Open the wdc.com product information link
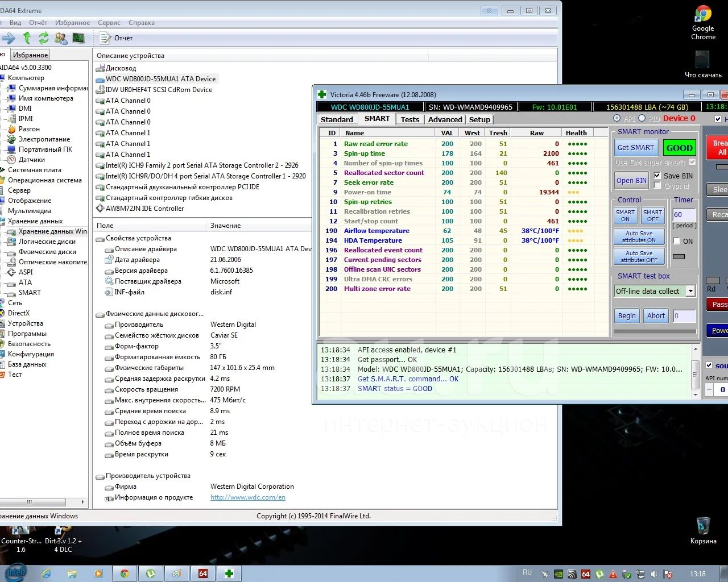This screenshot has height=582, width=728. 248,497
